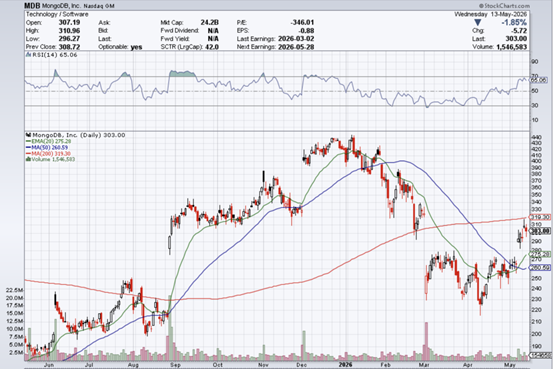Select the header Last value 303.00

[x=516, y=39]
